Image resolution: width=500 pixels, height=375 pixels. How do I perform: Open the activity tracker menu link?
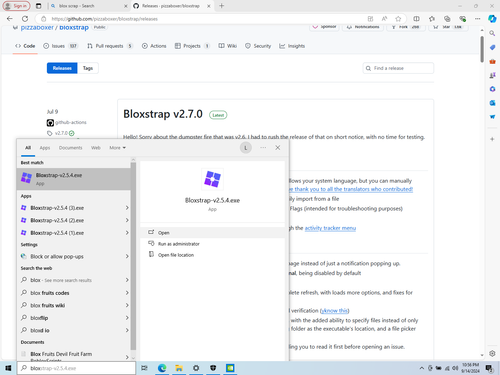330,228
